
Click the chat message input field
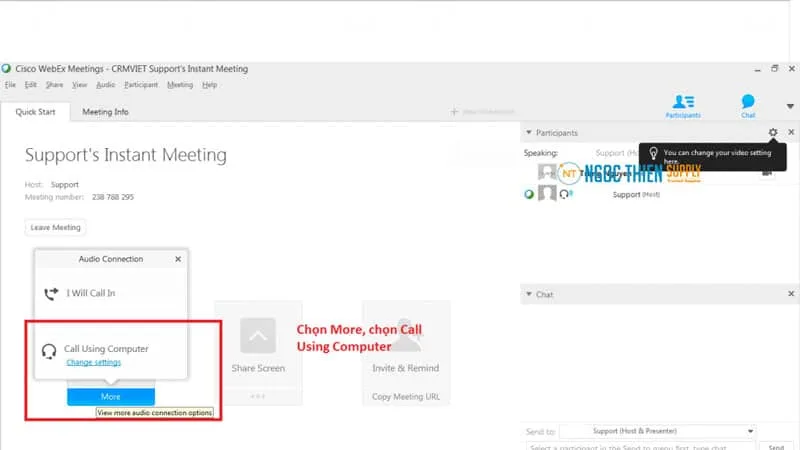coord(640,446)
